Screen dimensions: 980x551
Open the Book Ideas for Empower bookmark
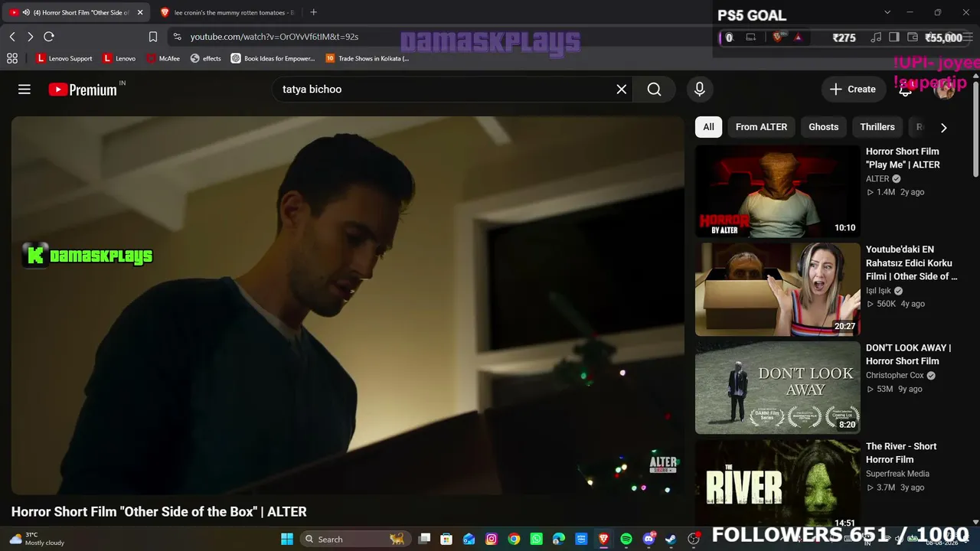click(273, 58)
